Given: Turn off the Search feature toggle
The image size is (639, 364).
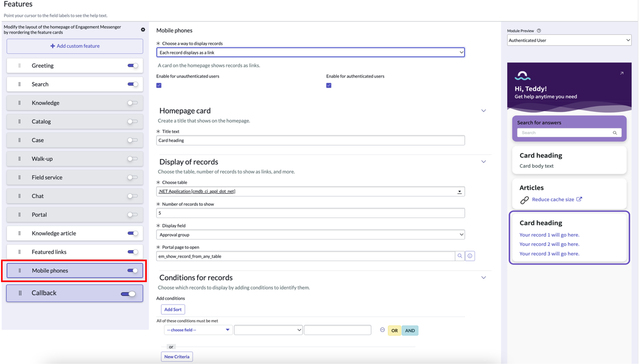Looking at the screenshot, I should 133,84.
